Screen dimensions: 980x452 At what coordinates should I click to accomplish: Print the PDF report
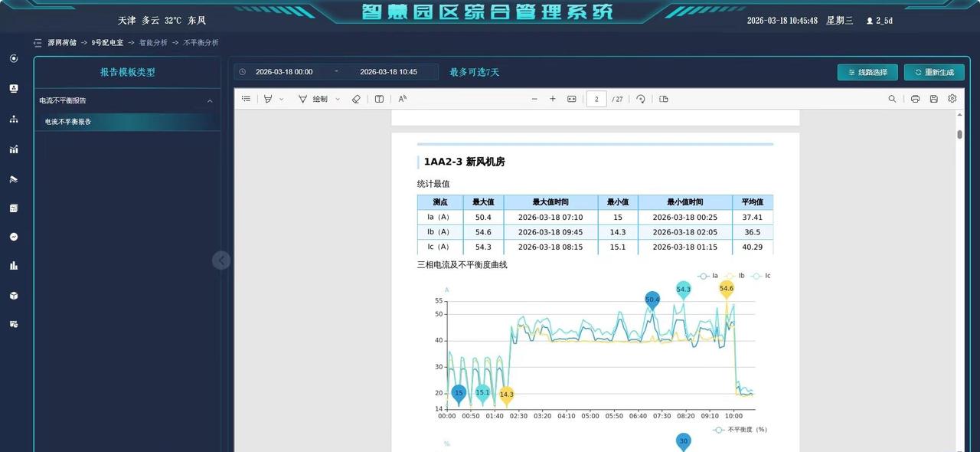tap(915, 99)
